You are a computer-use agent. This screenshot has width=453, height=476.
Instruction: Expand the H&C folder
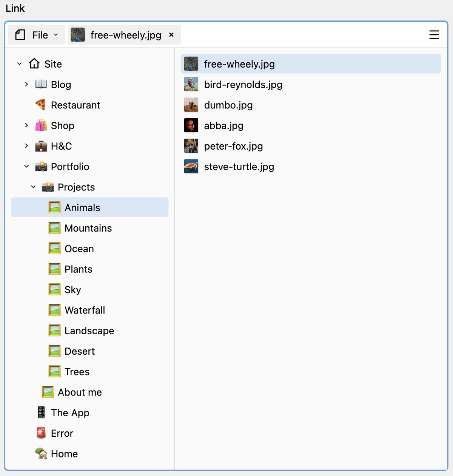click(x=26, y=146)
